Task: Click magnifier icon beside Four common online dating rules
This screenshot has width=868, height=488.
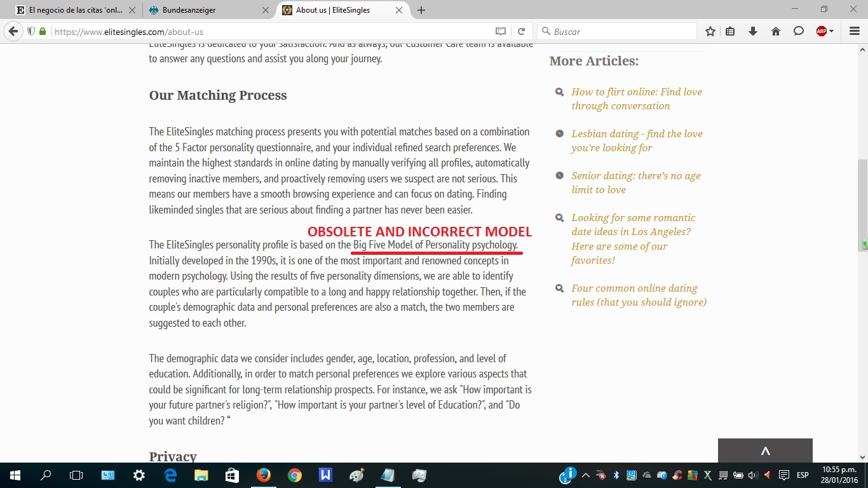Action: click(559, 288)
